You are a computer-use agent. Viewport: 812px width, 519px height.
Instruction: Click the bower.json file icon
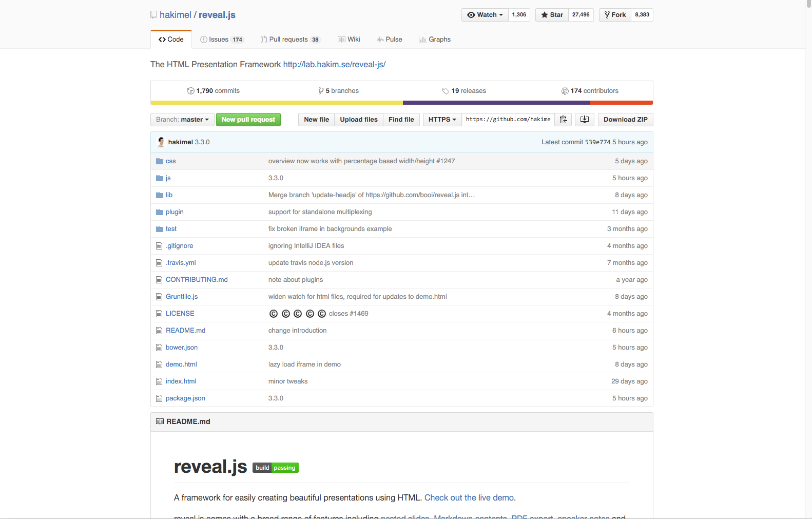click(x=159, y=348)
